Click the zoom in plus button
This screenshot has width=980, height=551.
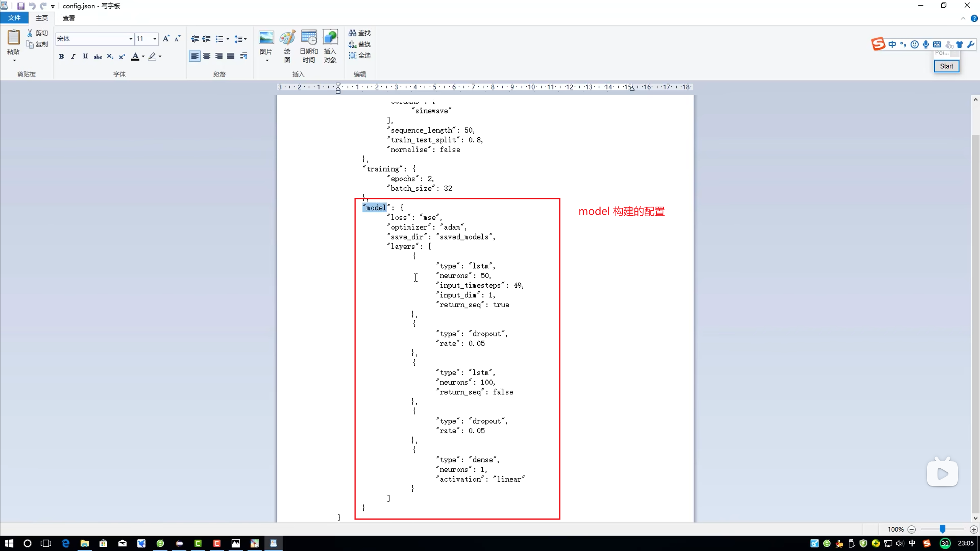pos(974,530)
